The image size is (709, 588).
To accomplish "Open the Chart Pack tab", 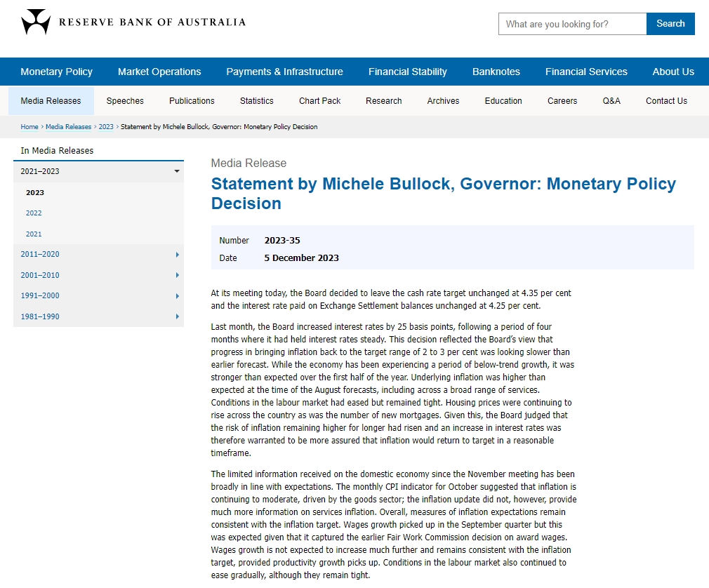I will click(319, 101).
